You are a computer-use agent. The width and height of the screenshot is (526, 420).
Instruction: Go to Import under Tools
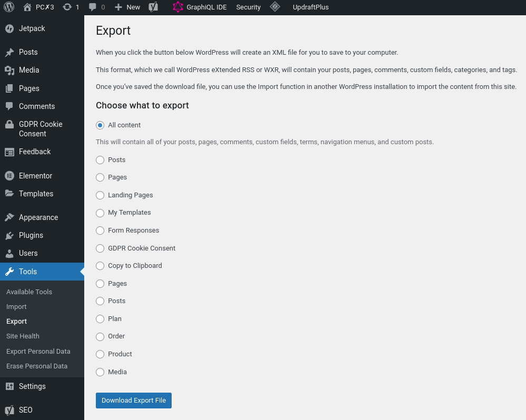[x=16, y=307]
